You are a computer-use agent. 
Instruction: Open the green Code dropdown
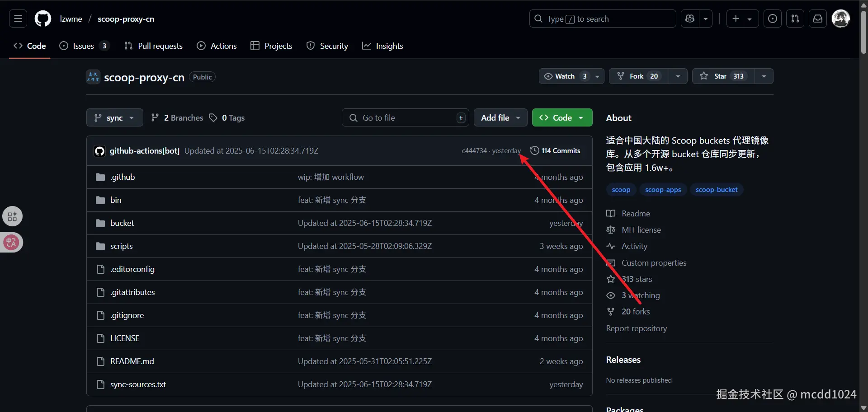pyautogui.click(x=562, y=117)
